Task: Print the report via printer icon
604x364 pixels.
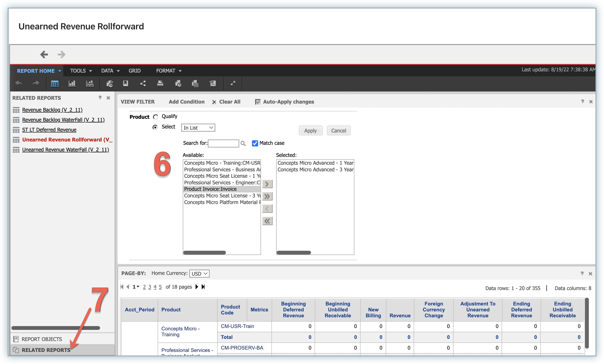Action: tap(160, 84)
